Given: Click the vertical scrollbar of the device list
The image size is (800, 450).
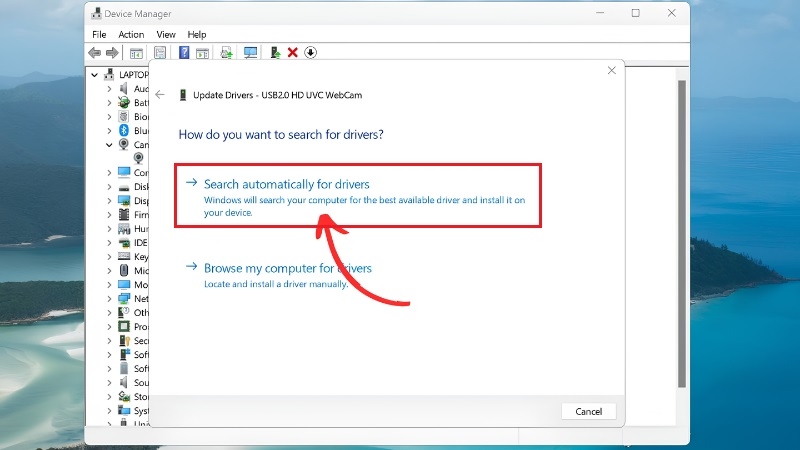Looking at the screenshot, I should coord(682,234).
